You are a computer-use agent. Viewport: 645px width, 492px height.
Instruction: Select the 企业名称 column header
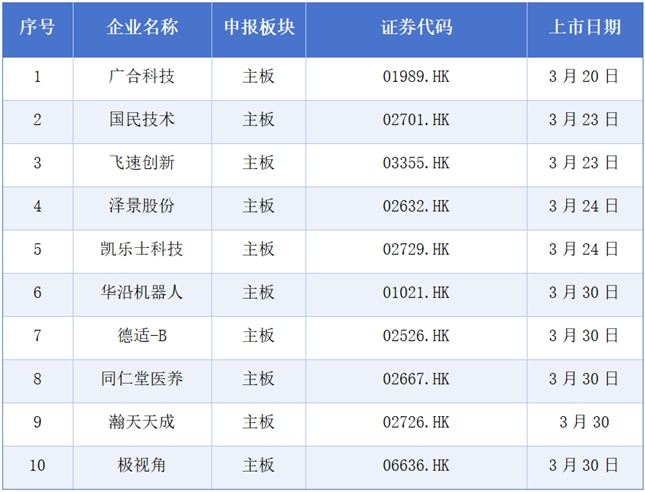click(x=142, y=27)
